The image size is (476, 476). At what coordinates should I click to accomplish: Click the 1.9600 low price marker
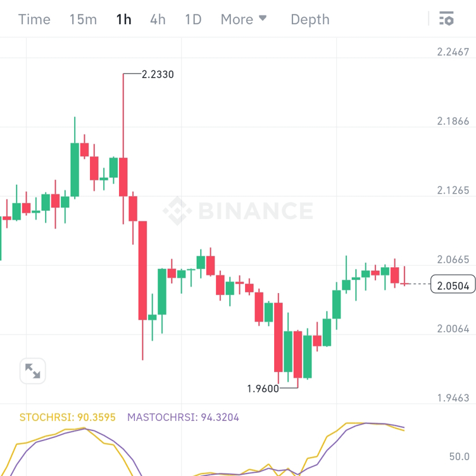(x=263, y=388)
